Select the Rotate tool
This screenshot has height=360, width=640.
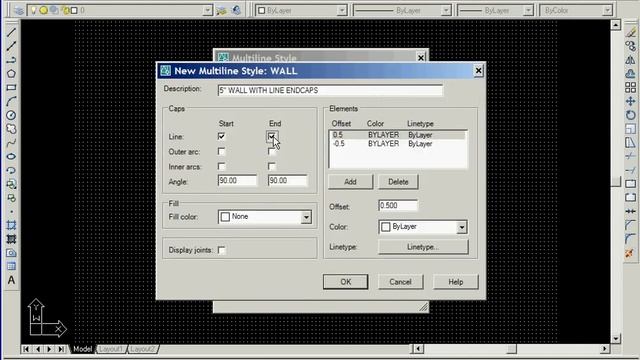click(630, 115)
